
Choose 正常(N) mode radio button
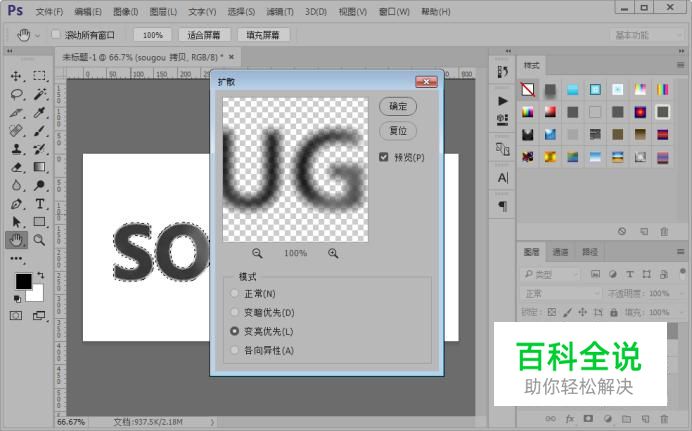(234, 293)
